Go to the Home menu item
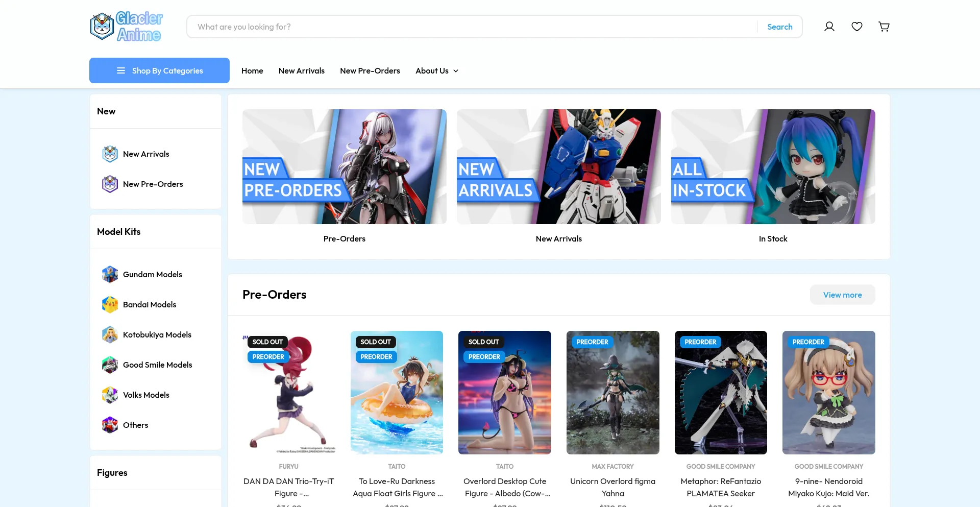The width and height of the screenshot is (980, 507). point(252,70)
